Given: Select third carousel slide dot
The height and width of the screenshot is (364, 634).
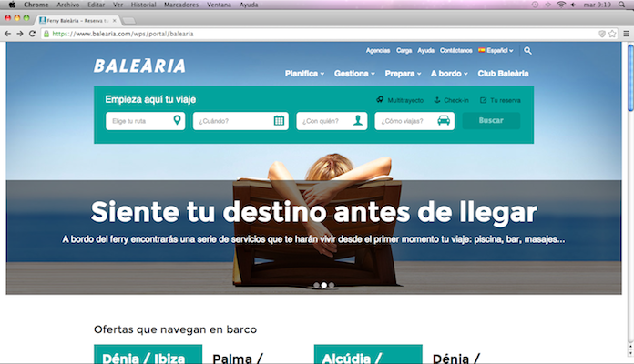Looking at the screenshot, I should coord(332,285).
